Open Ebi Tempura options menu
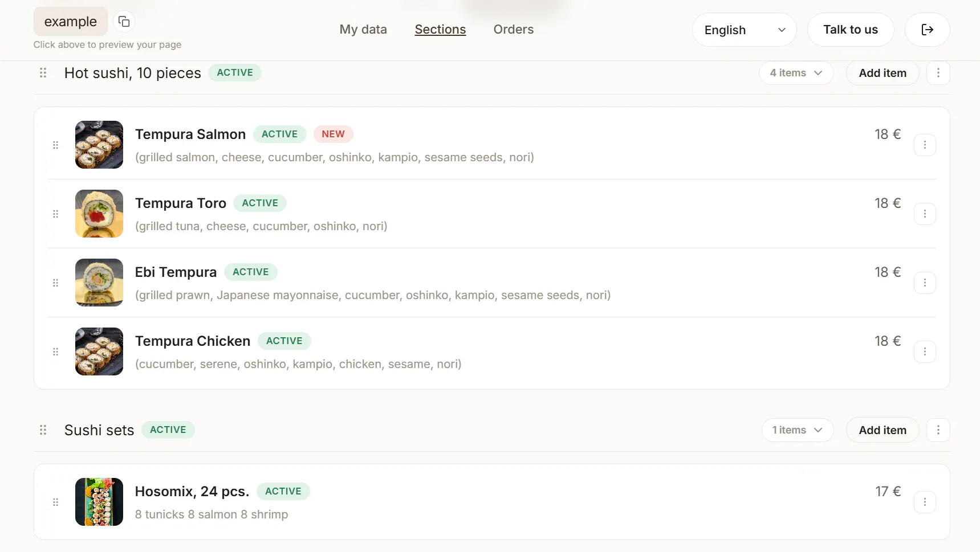This screenshot has height=552, width=980. (x=925, y=283)
